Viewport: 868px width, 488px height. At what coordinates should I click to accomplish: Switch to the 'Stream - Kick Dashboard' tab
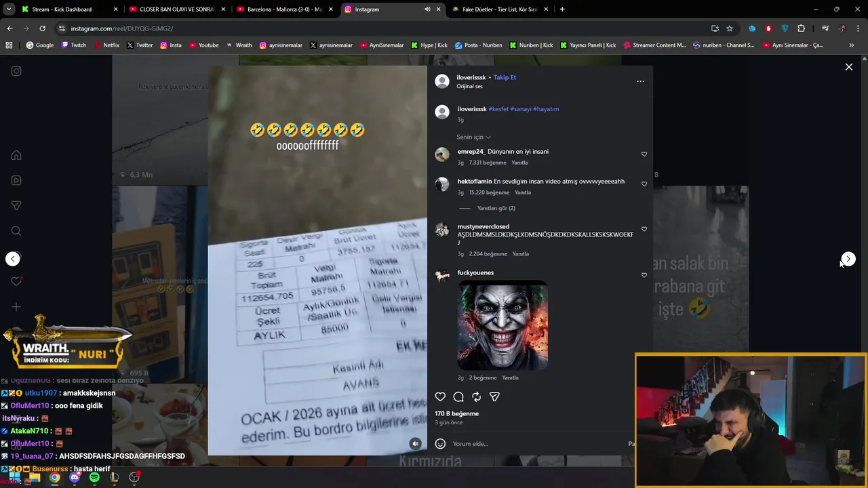click(x=68, y=9)
